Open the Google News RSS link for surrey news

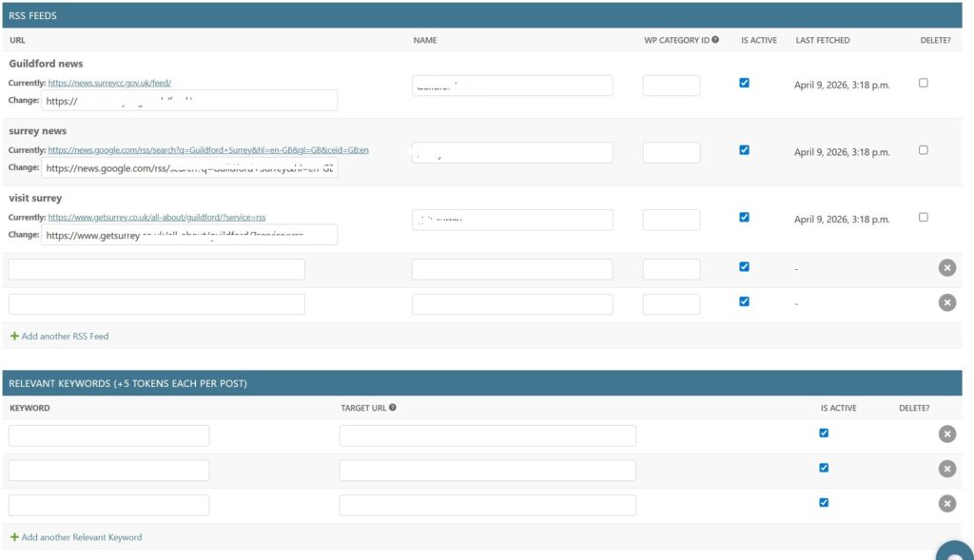pos(211,151)
